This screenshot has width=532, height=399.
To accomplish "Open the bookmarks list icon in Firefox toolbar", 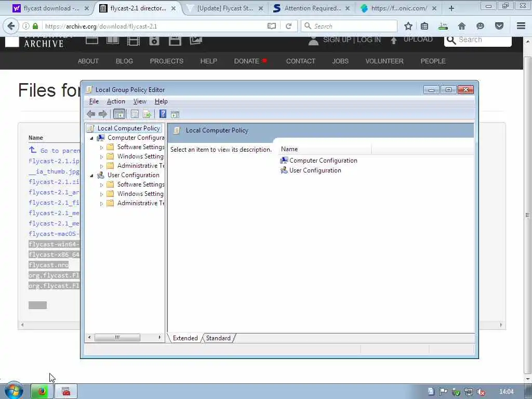I will 424,26.
